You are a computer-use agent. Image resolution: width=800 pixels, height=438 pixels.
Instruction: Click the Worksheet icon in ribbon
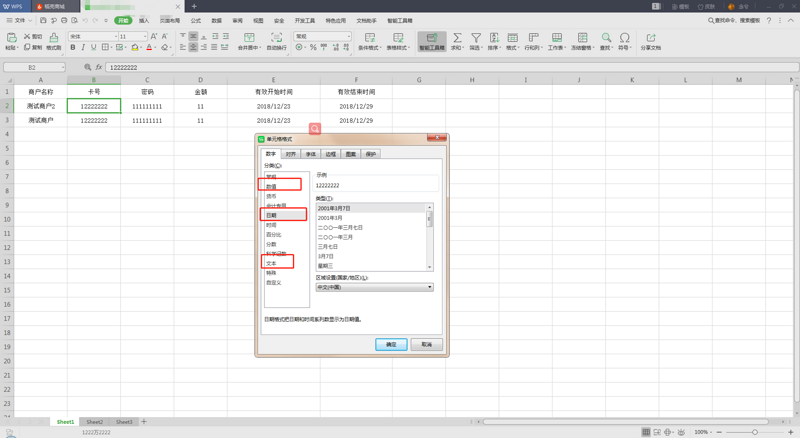557,38
